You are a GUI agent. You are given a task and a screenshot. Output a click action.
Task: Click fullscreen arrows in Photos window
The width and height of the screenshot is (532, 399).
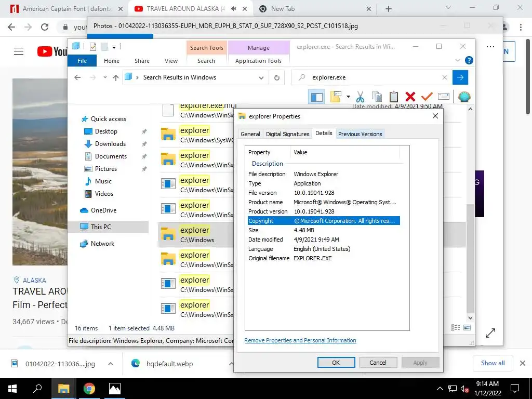pos(490,333)
